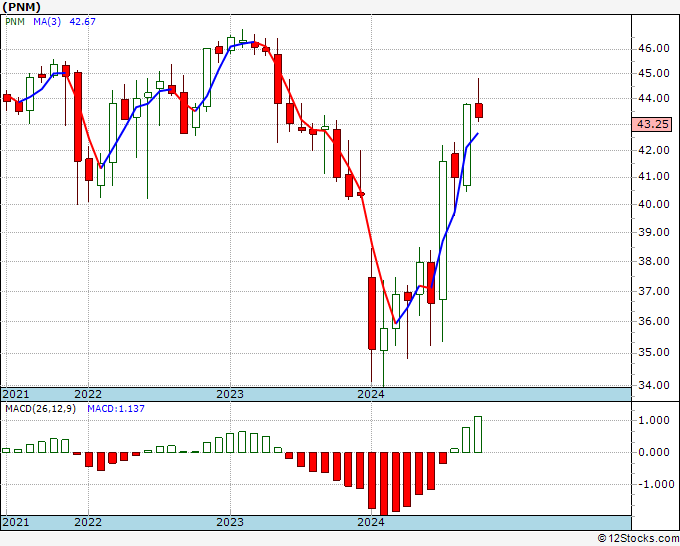Click the latest red candlestick near 43.25

pos(479,110)
